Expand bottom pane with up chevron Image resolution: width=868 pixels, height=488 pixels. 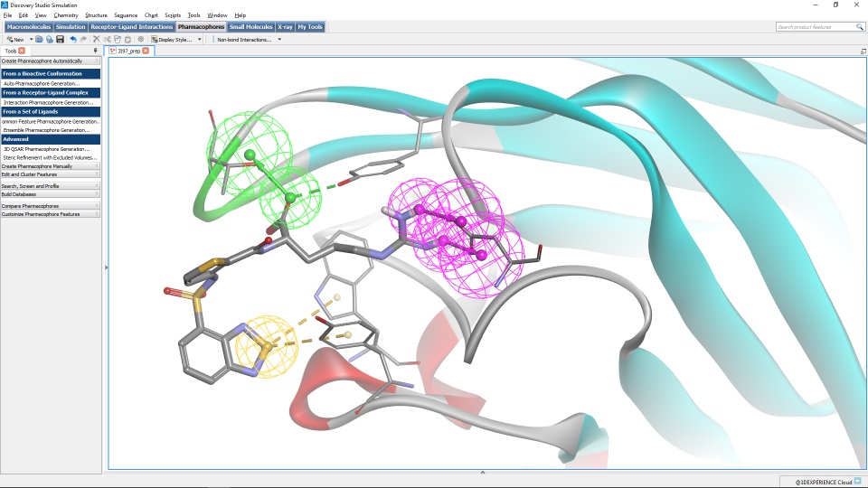[x=482, y=473]
